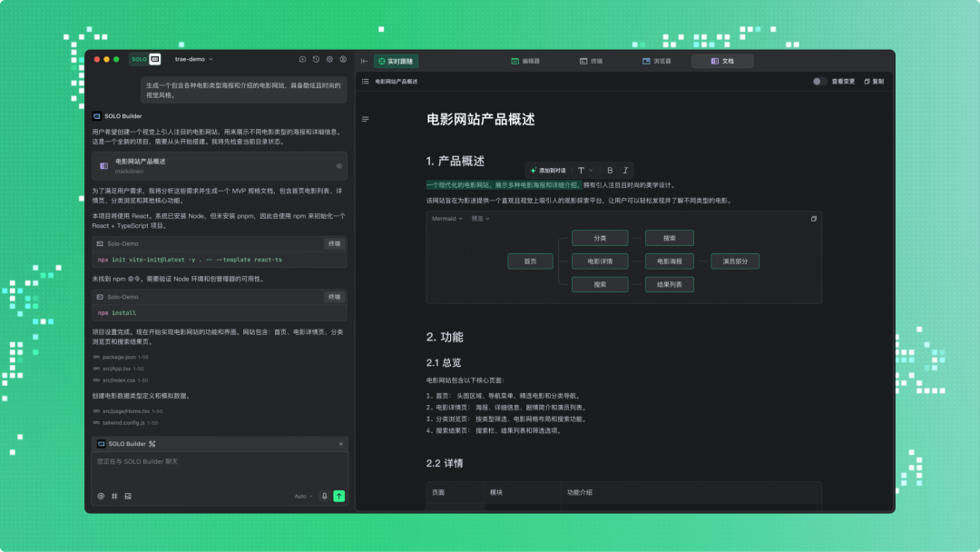Open the 预览 view mode dropdown
Image resolution: width=980 pixels, height=552 pixels.
(x=480, y=219)
